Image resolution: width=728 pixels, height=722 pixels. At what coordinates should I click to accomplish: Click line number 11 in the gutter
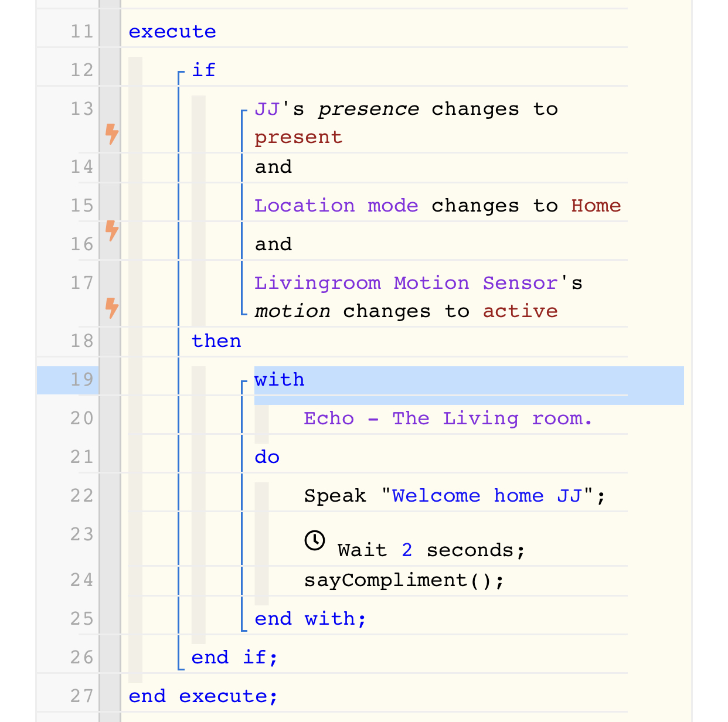82,32
